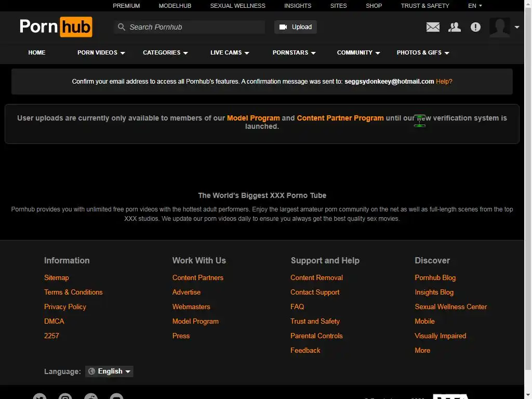The width and height of the screenshot is (532, 399).
Task: Open Insights Blog footer link
Action: click(x=434, y=292)
